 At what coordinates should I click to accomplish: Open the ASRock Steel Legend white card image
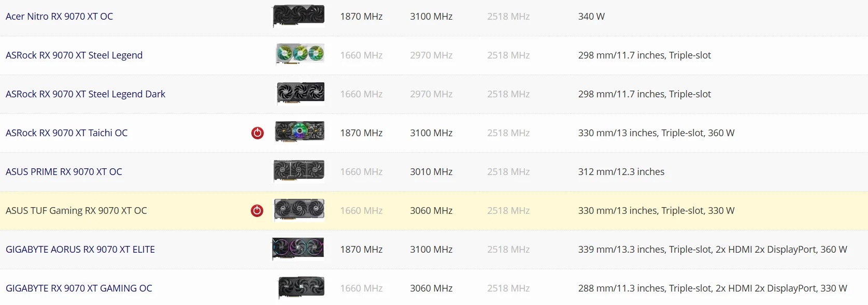coord(300,54)
